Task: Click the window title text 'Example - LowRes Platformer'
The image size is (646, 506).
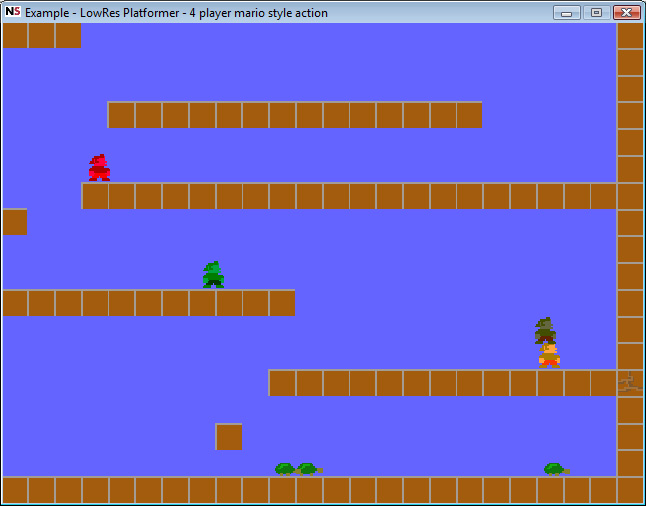Action: click(x=103, y=13)
